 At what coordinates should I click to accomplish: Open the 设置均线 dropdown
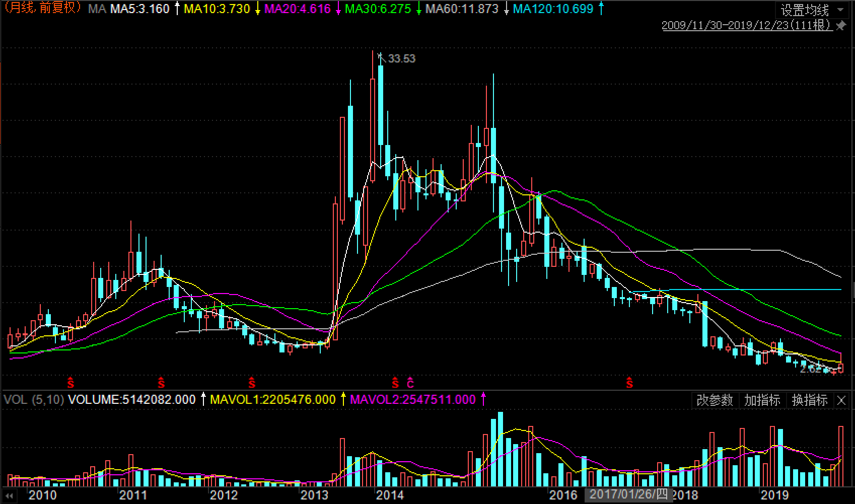coord(811,10)
